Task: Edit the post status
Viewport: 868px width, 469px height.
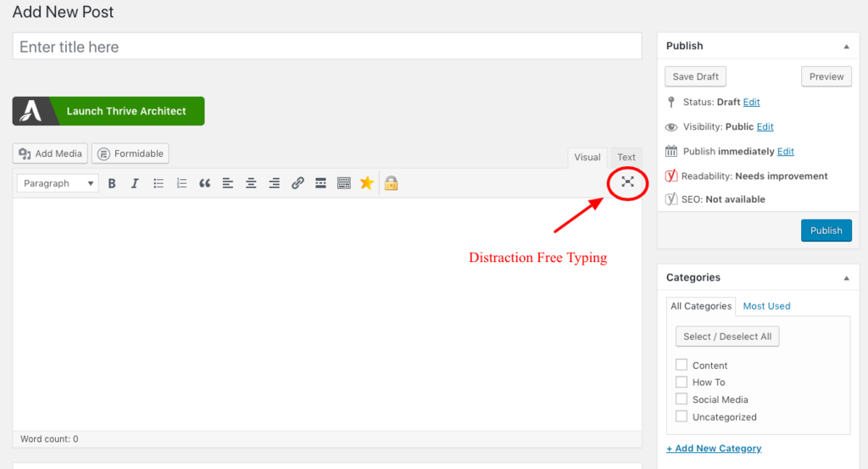Action: [x=751, y=102]
